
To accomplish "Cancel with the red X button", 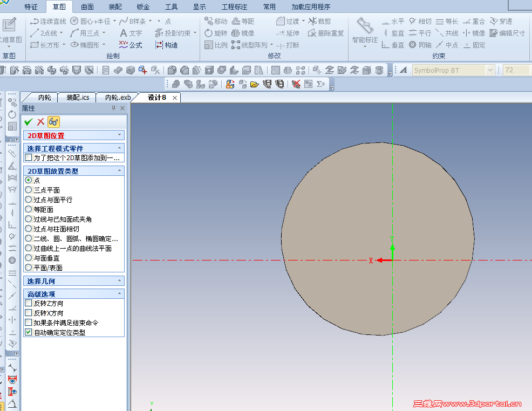I will [40, 122].
